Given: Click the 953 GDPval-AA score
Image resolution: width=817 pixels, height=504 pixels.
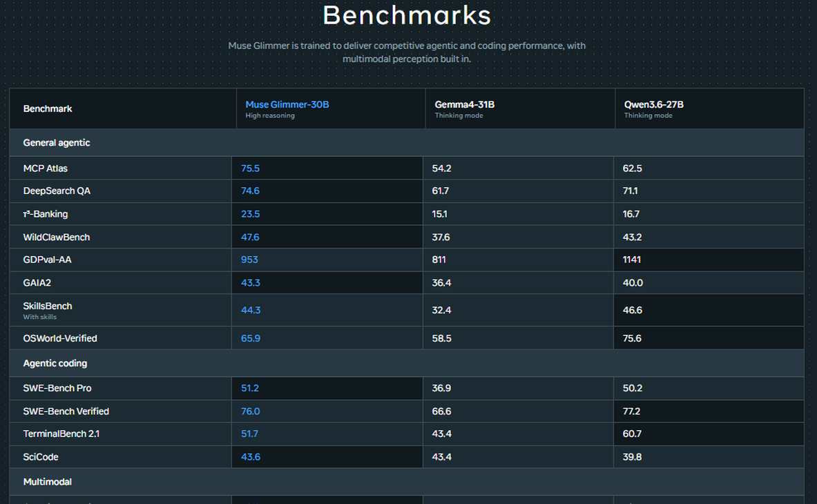Looking at the screenshot, I should click(x=249, y=260).
